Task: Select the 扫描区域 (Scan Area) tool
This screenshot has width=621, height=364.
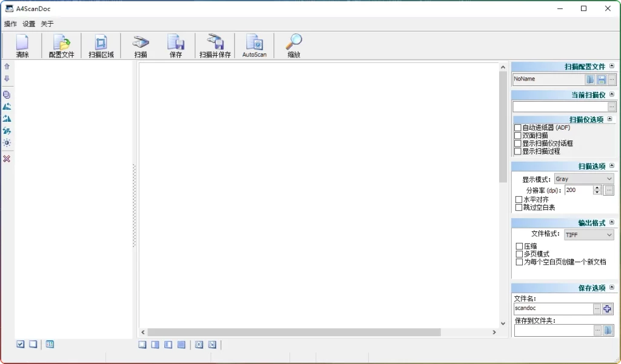Action: 101,46
